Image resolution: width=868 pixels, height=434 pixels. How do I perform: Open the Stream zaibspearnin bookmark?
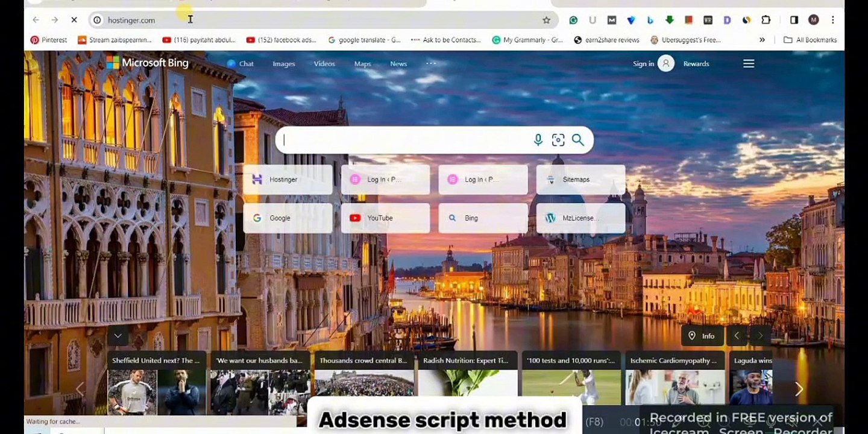pos(115,40)
